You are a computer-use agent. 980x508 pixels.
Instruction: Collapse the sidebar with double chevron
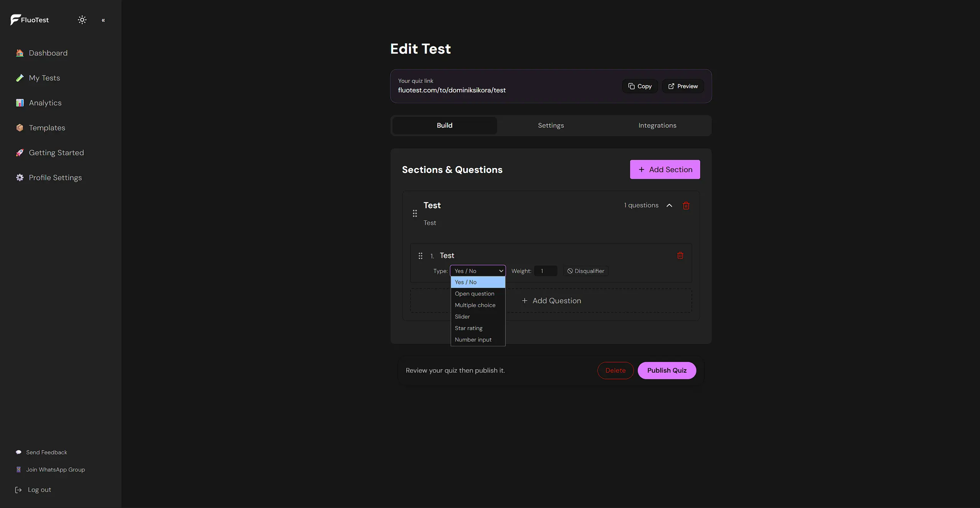click(x=103, y=20)
